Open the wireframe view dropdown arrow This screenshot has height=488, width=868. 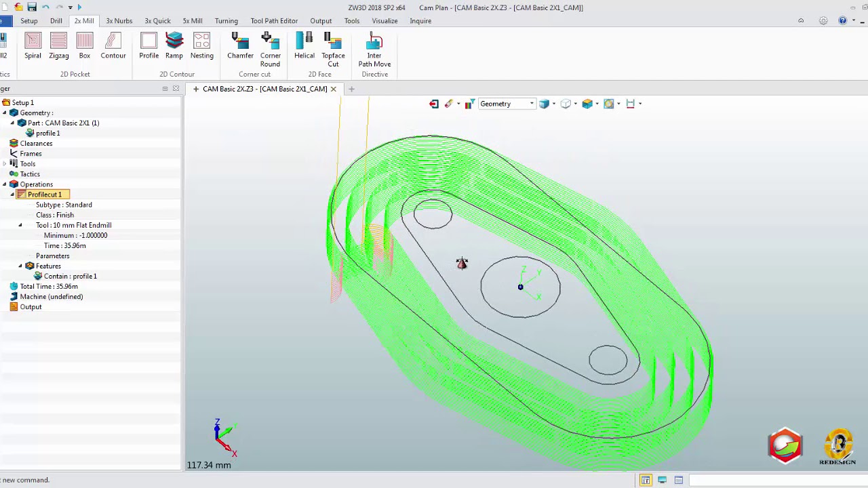pyautogui.click(x=576, y=104)
